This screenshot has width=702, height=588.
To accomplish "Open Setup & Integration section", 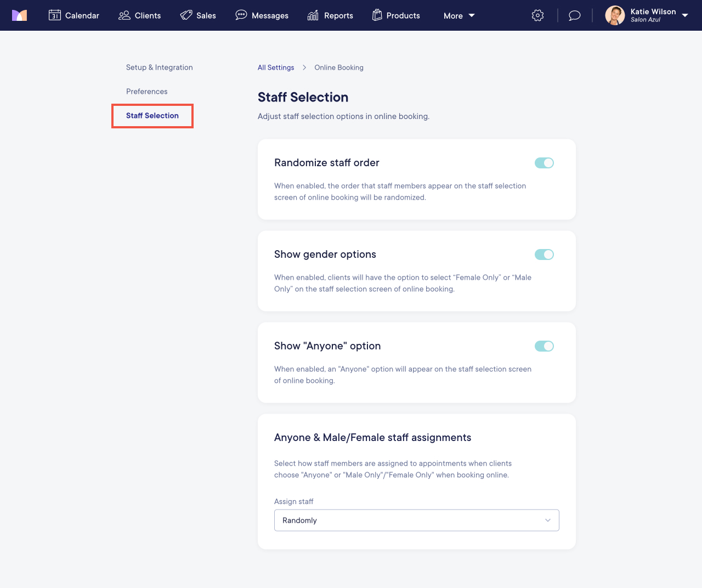I will (159, 67).
